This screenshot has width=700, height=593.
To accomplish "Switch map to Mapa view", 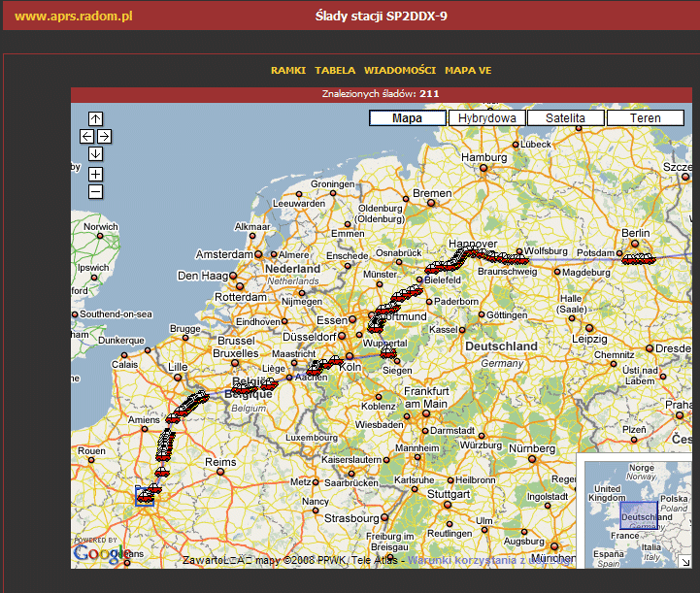I will pyautogui.click(x=407, y=118).
